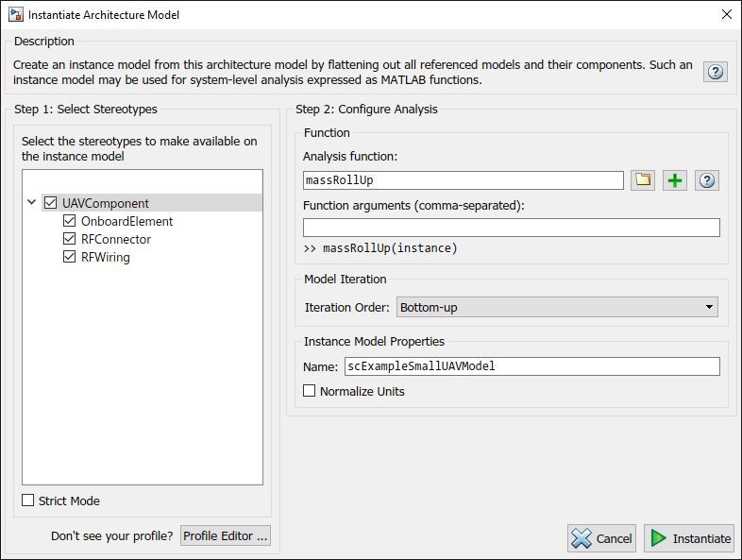Select the UAVComponent tree item label
Image resolution: width=742 pixels, height=560 pixels.
click(x=106, y=203)
